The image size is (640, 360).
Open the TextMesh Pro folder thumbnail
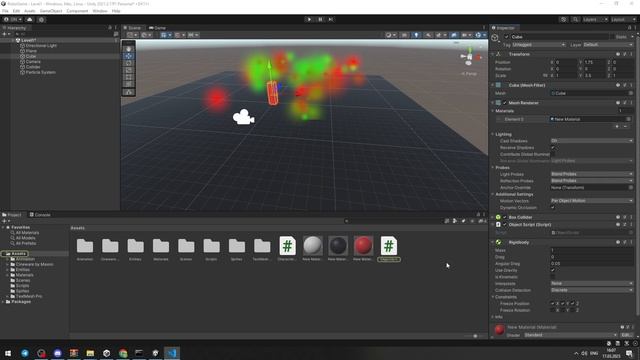[262, 248]
